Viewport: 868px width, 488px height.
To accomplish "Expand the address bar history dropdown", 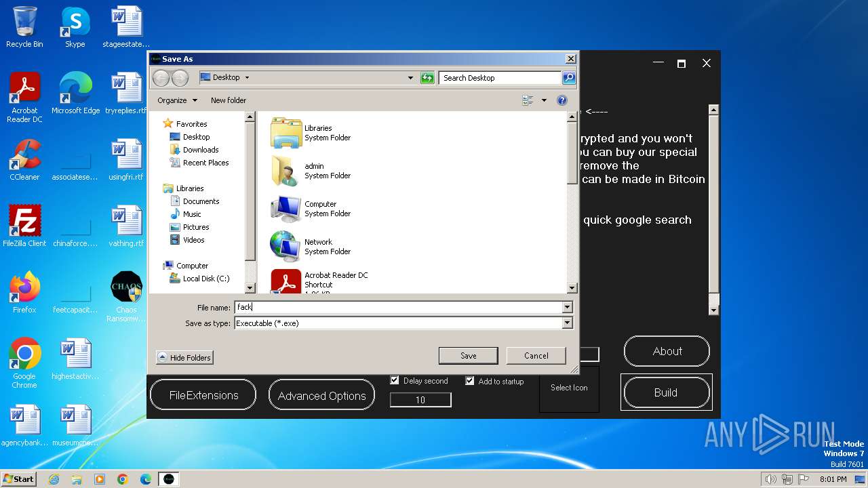I will (410, 78).
